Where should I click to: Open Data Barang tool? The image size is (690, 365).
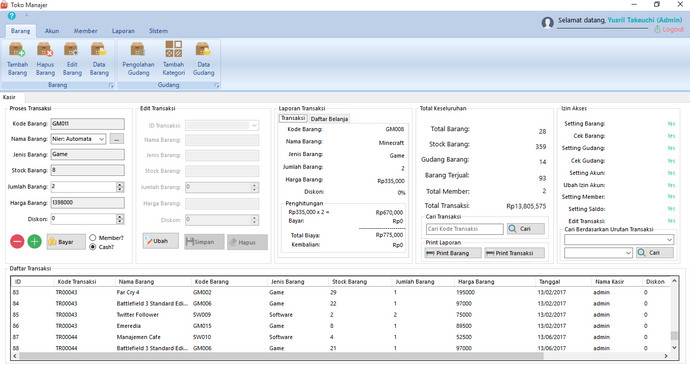(99, 59)
